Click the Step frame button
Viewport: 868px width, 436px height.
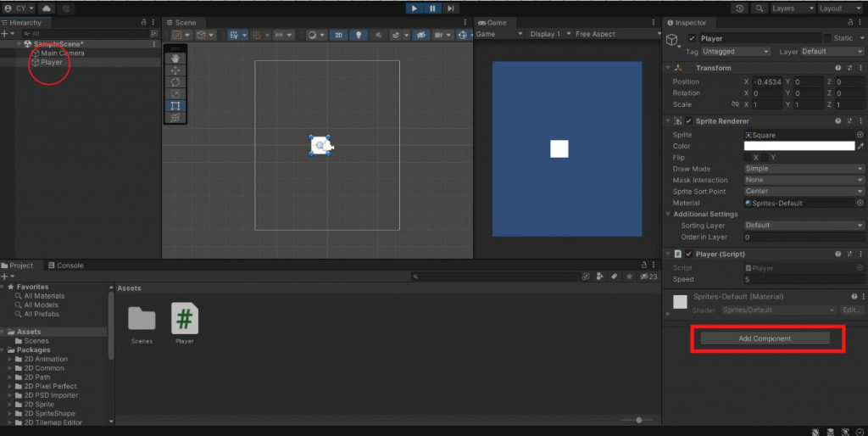(451, 8)
